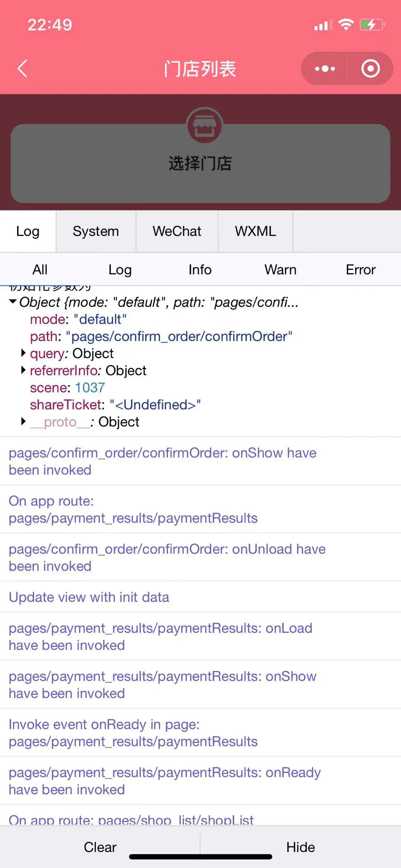The height and width of the screenshot is (868, 401).
Task: Switch to the System tab
Action: [96, 231]
